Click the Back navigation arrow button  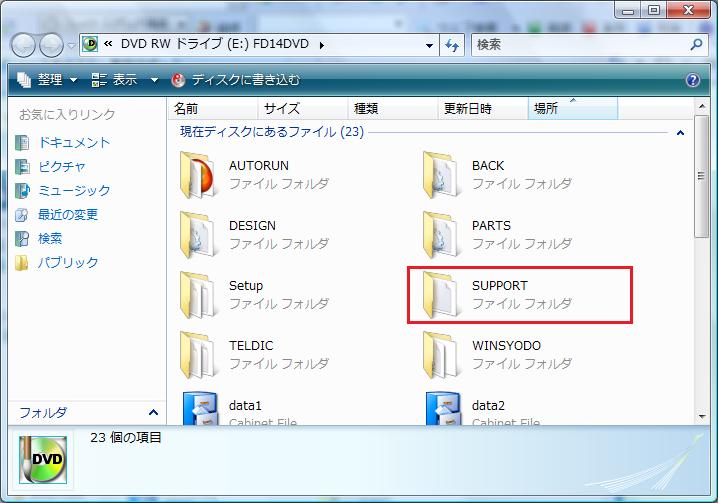point(23,45)
